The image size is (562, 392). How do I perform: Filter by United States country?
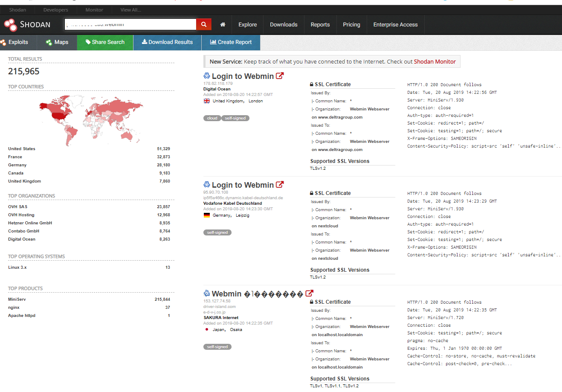pos(22,149)
